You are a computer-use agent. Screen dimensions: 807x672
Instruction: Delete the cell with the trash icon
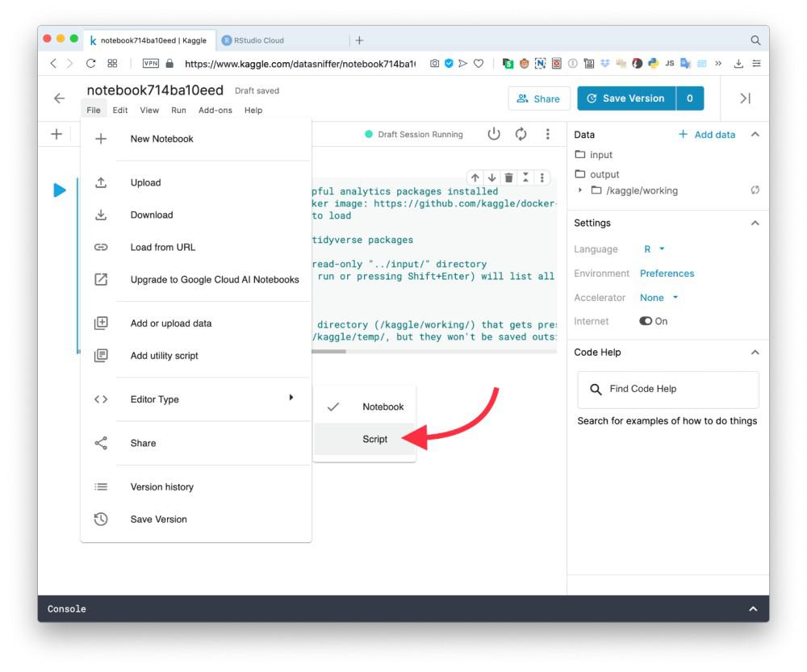point(508,177)
